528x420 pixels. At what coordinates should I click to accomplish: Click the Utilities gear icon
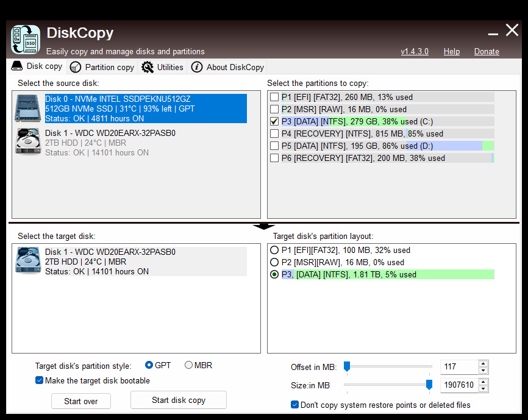[x=147, y=67]
